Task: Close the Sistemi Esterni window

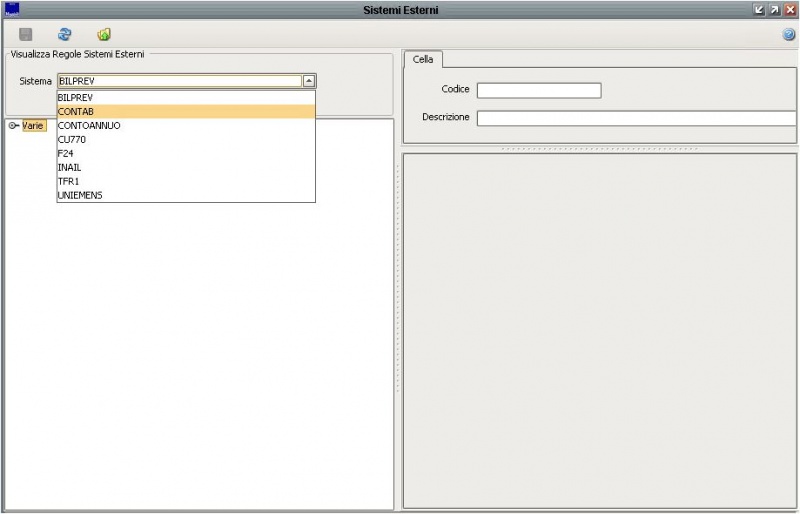Action: 790,9
